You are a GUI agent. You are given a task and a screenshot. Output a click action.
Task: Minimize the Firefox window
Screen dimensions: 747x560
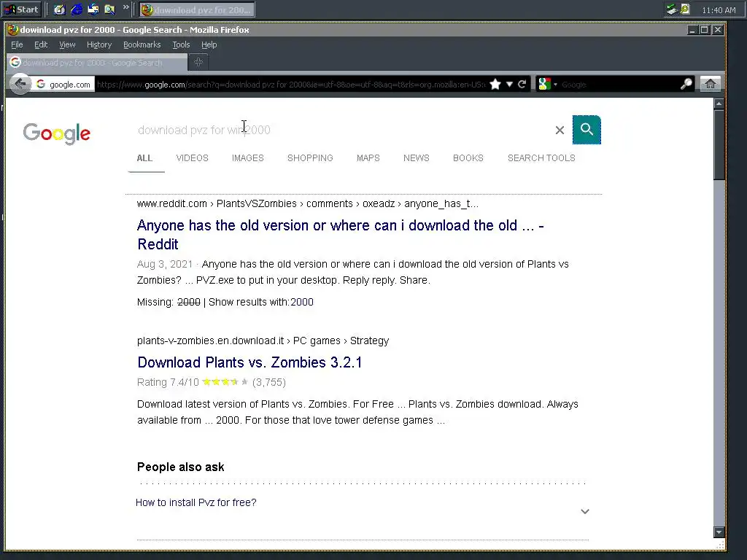pyautogui.click(x=692, y=30)
